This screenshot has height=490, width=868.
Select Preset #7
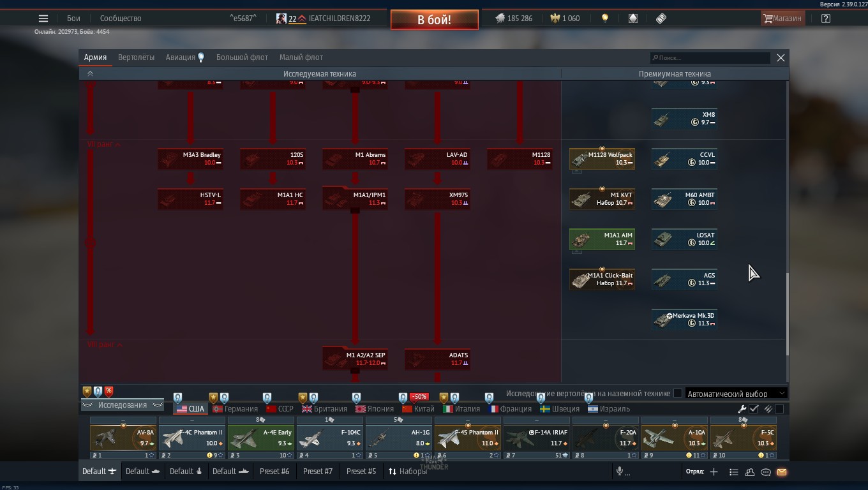[318, 471]
